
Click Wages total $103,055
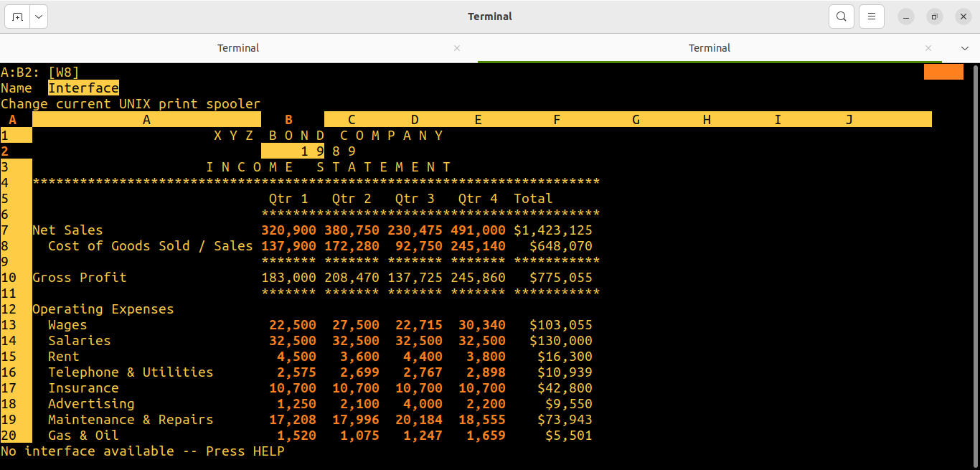tap(561, 325)
